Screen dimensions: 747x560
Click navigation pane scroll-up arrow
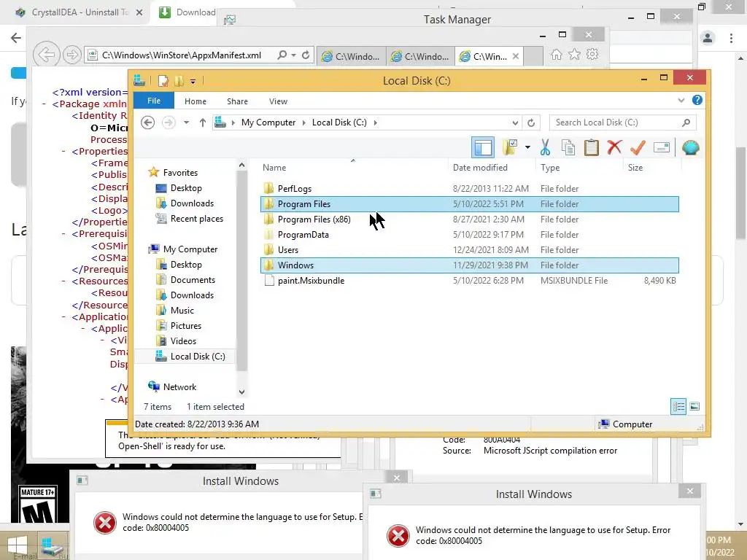[x=242, y=166]
